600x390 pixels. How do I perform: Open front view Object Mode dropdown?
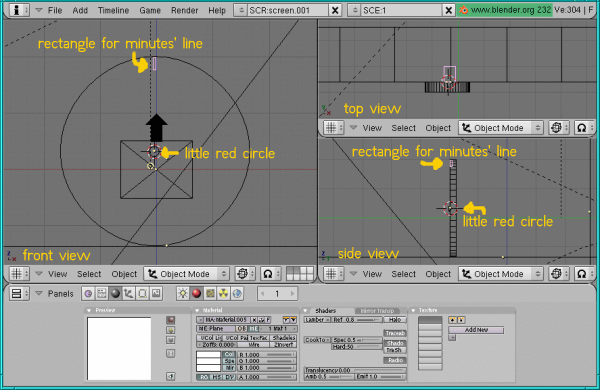tap(186, 274)
